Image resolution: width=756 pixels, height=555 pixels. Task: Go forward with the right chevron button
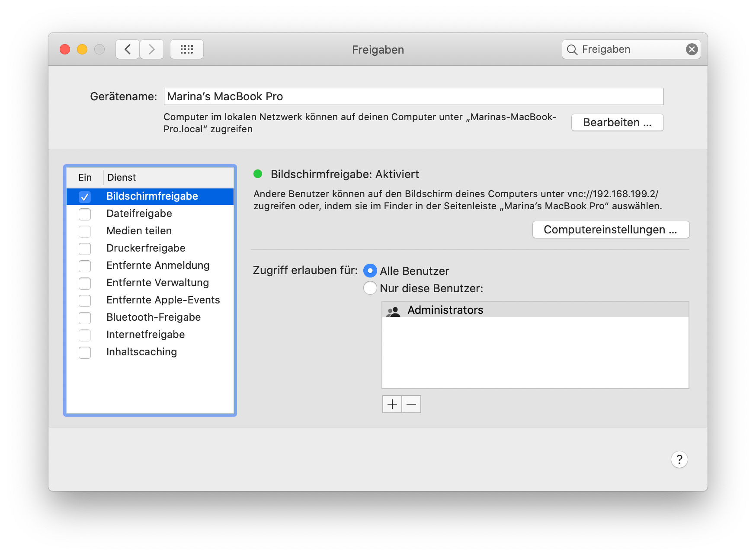coord(152,49)
